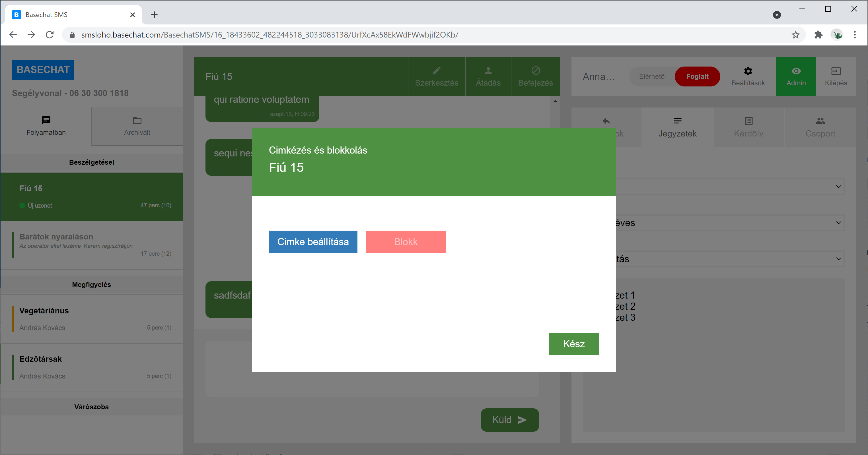Image resolution: width=868 pixels, height=455 pixels.
Task: Open the Jegyzetek tab
Action: [677, 127]
